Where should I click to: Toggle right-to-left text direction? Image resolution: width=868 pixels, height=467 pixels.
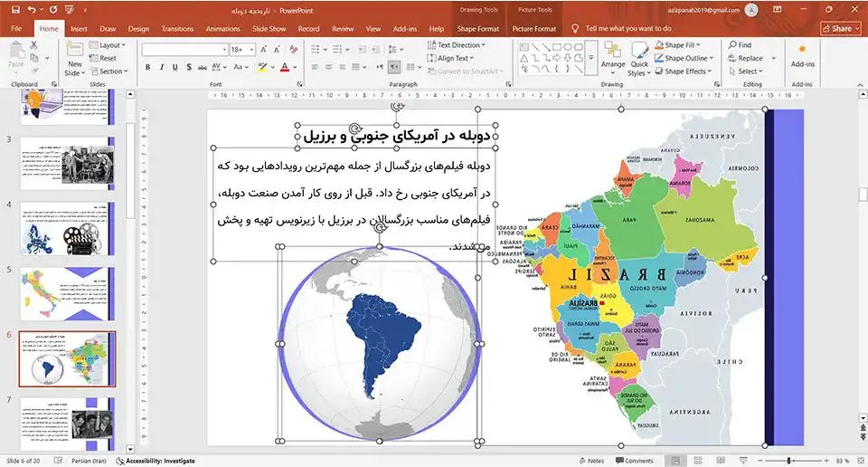click(x=394, y=67)
